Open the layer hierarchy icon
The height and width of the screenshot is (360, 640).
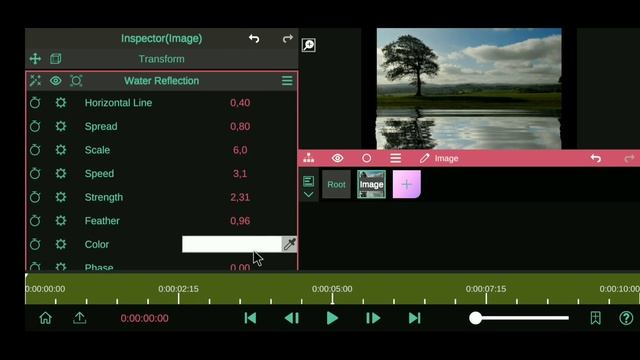(309, 158)
